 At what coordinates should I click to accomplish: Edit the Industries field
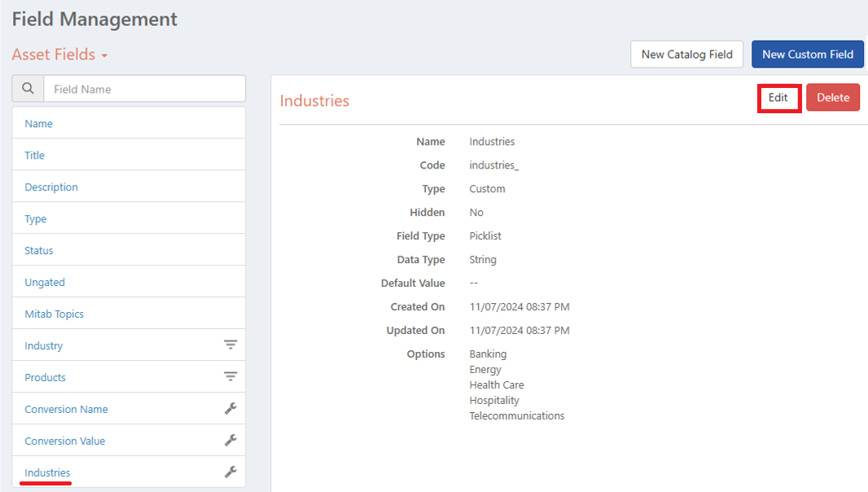pos(778,98)
